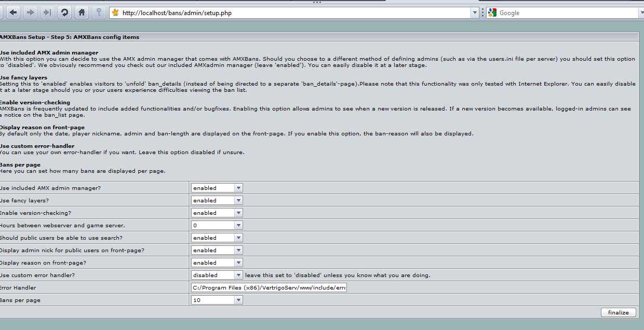Click 'Hours between webserver and game server.' label
This screenshot has height=330, width=644.
(62, 225)
